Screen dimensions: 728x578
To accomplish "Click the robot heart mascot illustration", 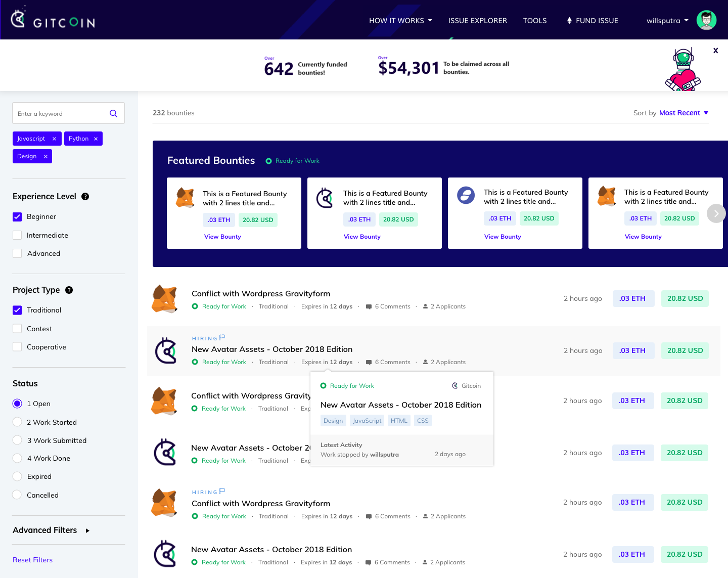I will [683, 70].
